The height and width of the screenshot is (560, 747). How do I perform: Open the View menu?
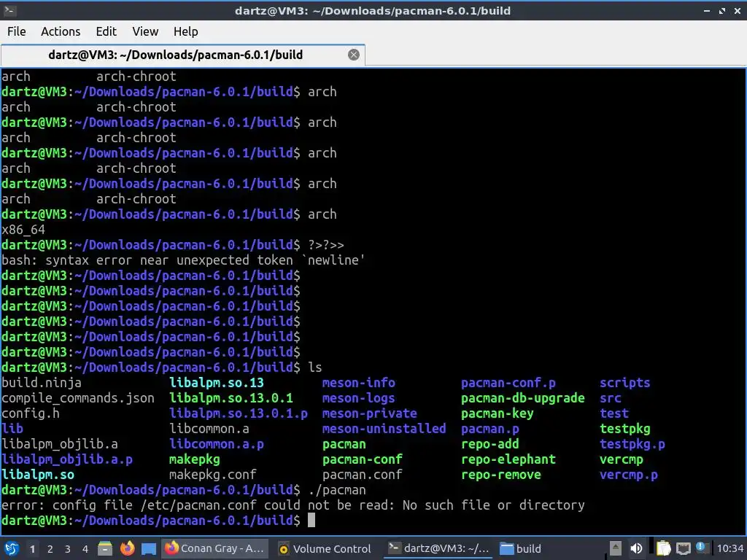(x=145, y=31)
